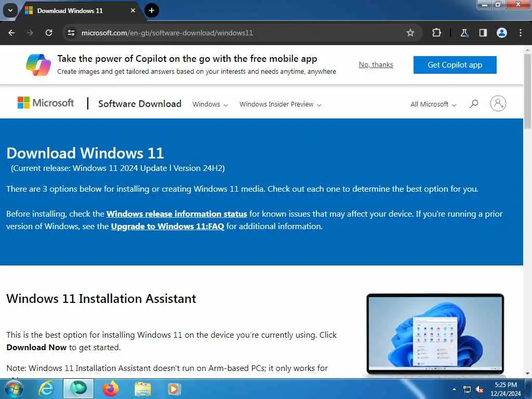Launch Internet Explorer from taskbar
The height and width of the screenshot is (399, 532).
(x=46, y=389)
